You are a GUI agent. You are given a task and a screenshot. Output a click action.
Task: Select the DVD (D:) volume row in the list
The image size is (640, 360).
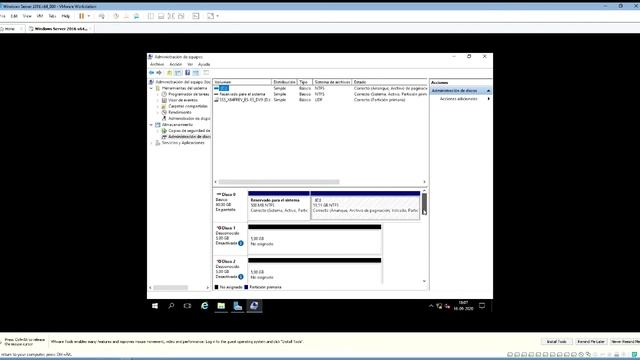pyautogui.click(x=320, y=100)
